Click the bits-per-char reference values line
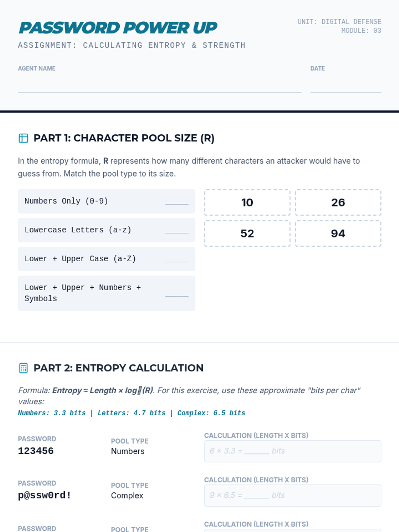Viewport: 399px width, 532px height. coord(131,413)
